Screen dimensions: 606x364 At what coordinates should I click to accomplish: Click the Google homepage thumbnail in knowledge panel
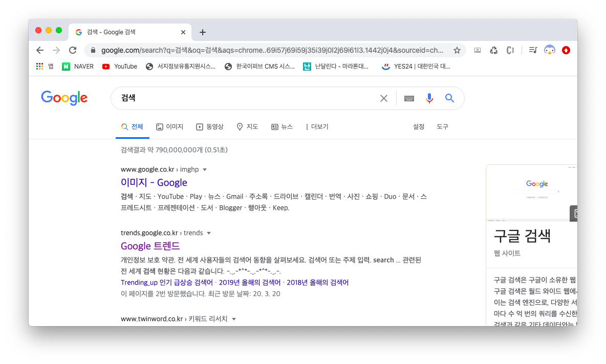(x=532, y=193)
